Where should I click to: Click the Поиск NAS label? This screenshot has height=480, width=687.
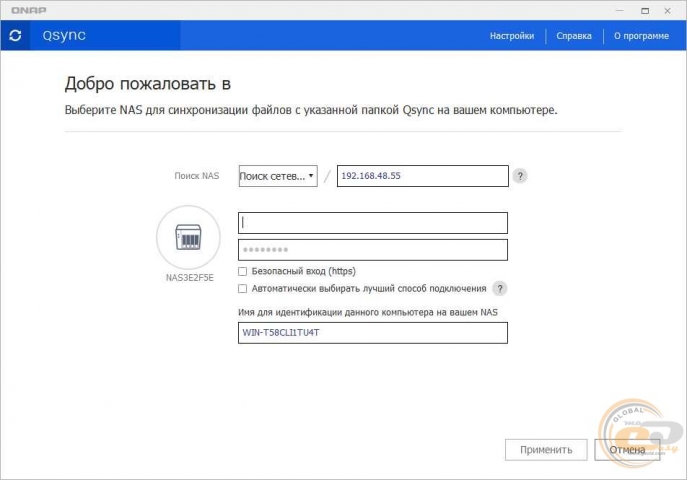point(197,176)
